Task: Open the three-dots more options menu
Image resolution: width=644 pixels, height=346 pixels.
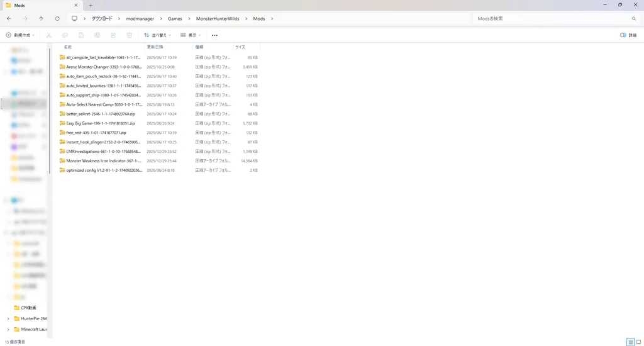Action: tap(214, 35)
